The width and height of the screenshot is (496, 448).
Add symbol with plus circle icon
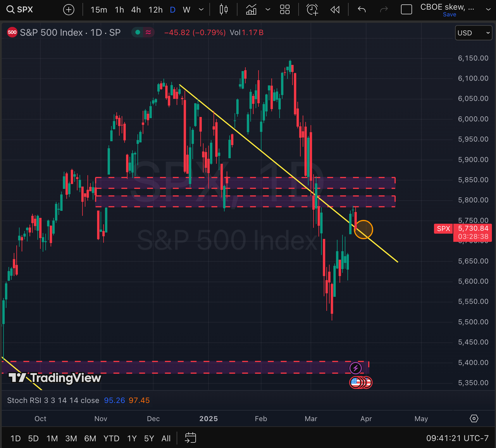pos(69,10)
